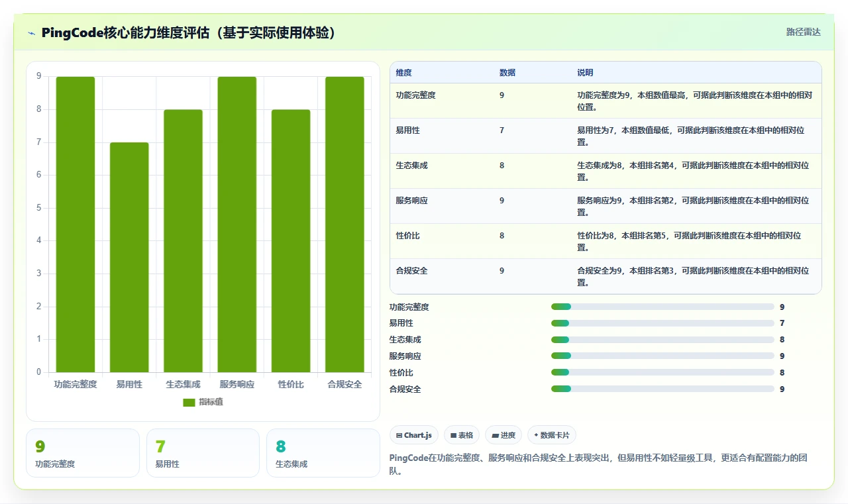
Task: Click the chart x-axis label 服务响应
Action: click(237, 384)
